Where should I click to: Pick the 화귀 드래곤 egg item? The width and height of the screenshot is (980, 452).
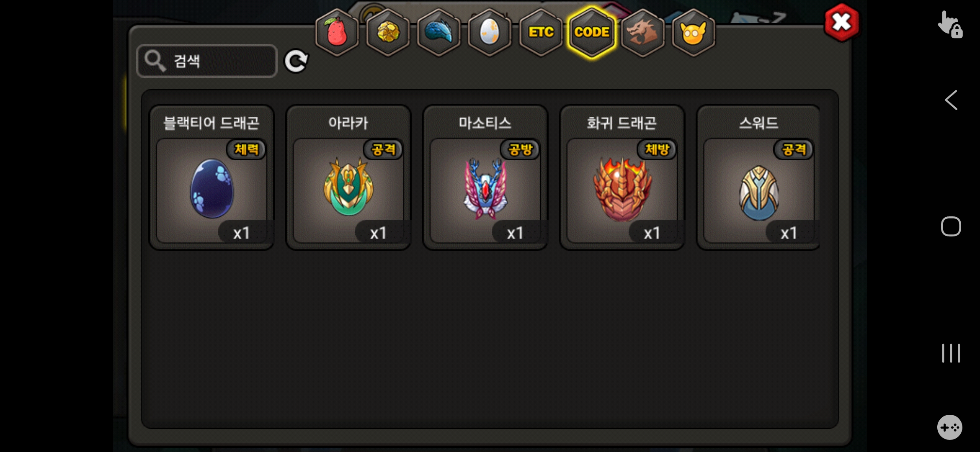pos(622,177)
